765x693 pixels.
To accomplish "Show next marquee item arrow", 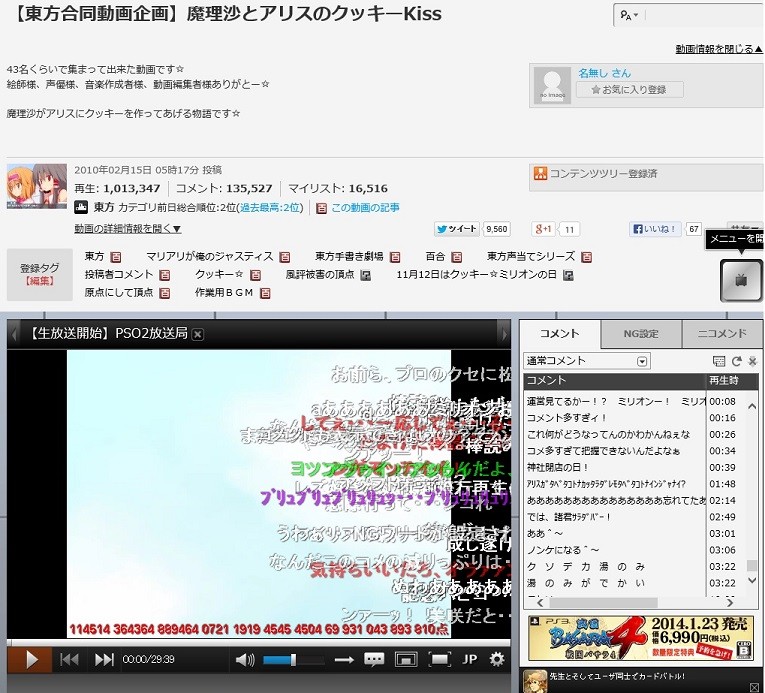I will coord(503,334).
